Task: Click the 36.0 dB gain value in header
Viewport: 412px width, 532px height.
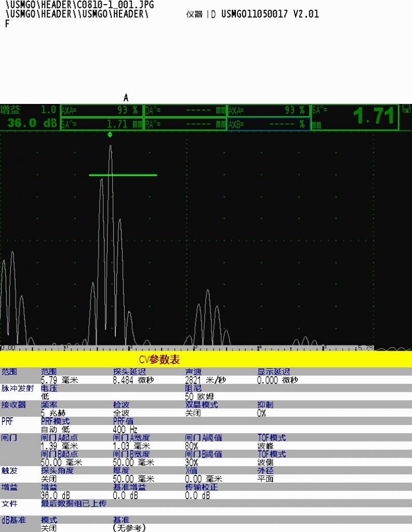Action: [32, 123]
